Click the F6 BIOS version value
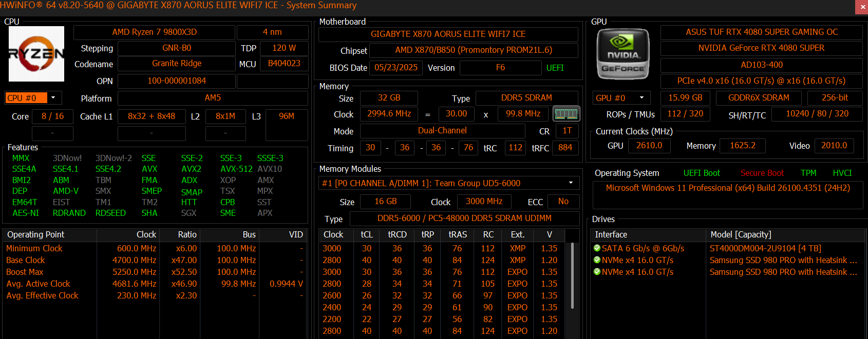 point(500,68)
